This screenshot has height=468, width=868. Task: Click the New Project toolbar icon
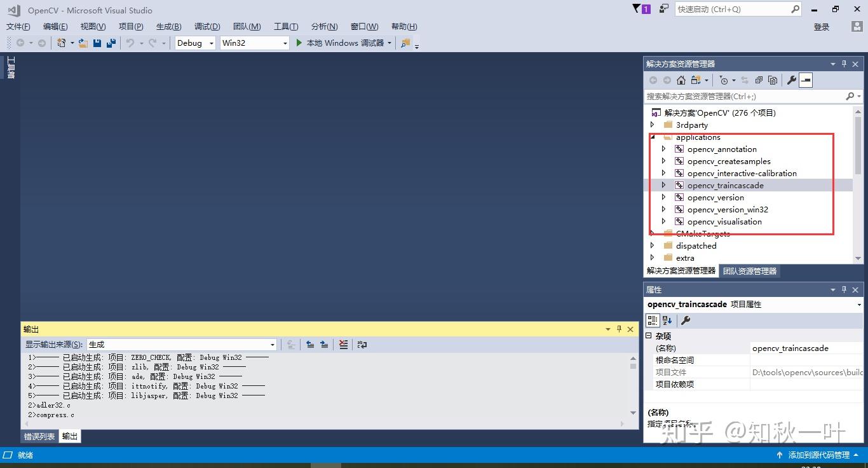tap(62, 43)
